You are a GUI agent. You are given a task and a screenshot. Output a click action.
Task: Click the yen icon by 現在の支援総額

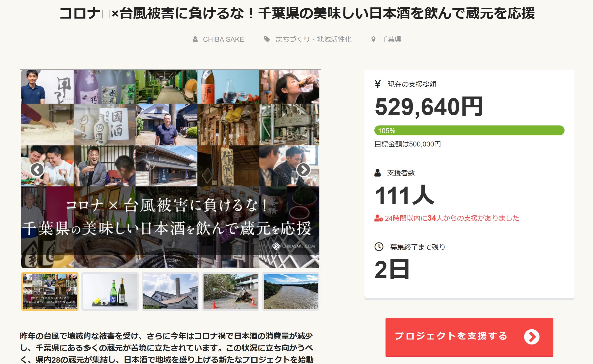pyautogui.click(x=378, y=84)
